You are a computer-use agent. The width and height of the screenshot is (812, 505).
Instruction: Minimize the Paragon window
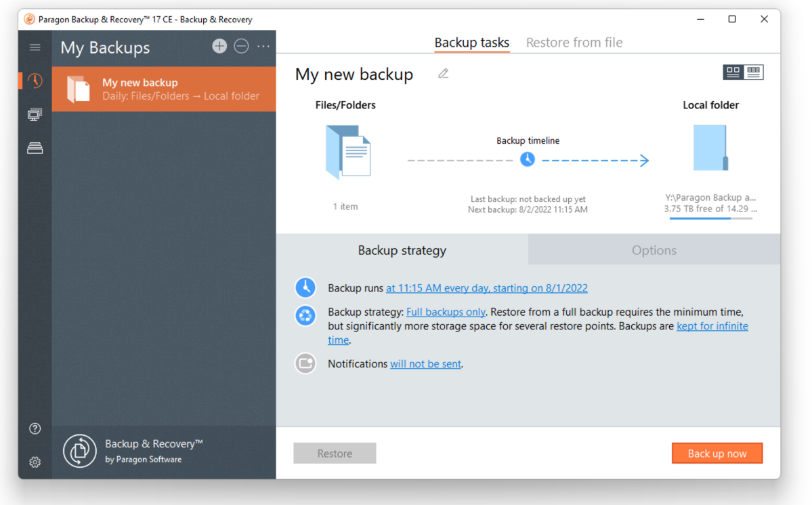pos(701,19)
